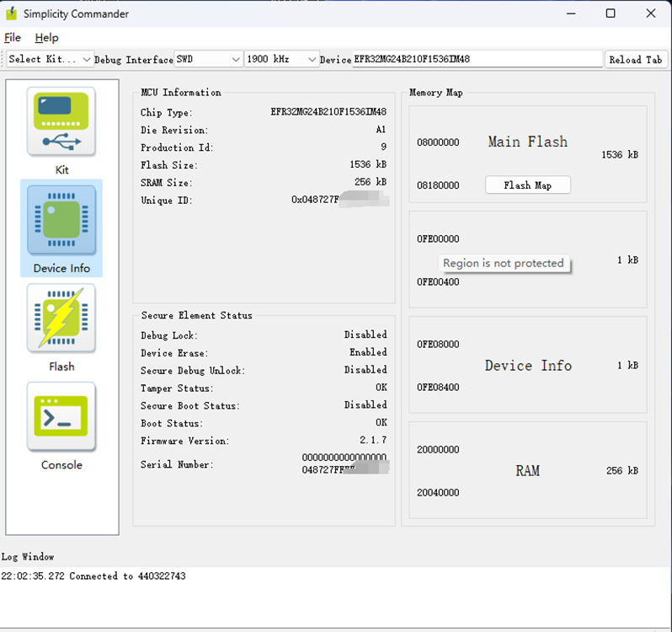Viewport: 672px width, 632px height.
Task: Click the Chip Type value EFR32MG24B210F1536IM48
Action: (328, 112)
